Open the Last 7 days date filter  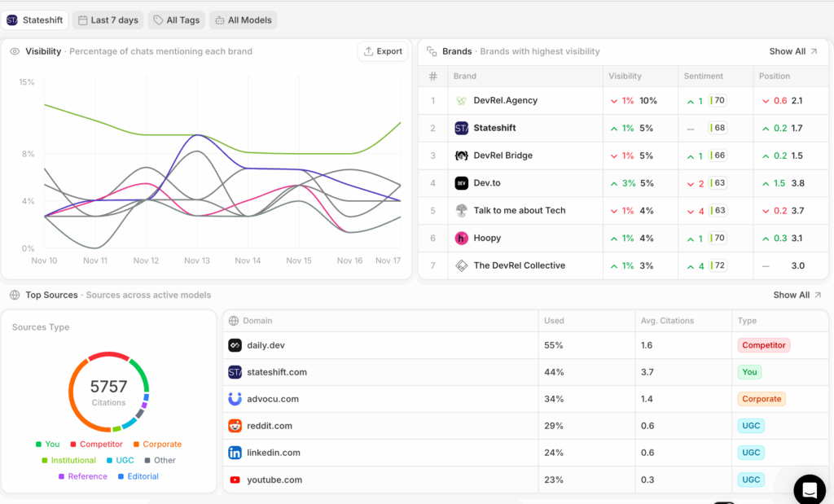(x=108, y=20)
